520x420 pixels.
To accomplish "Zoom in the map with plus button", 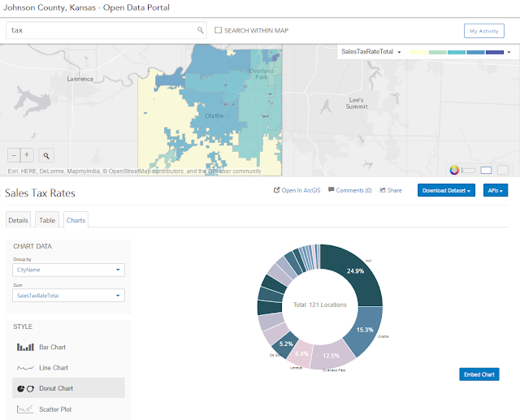I will 27,155.
